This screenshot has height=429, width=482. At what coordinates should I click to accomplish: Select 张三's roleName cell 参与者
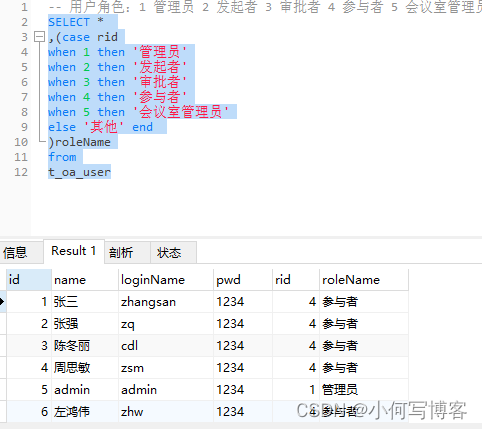click(364, 302)
